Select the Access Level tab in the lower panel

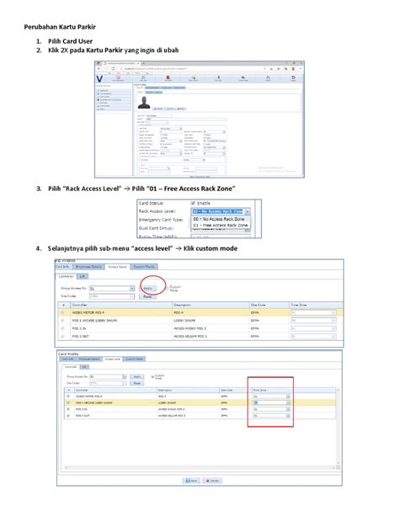(x=113, y=359)
